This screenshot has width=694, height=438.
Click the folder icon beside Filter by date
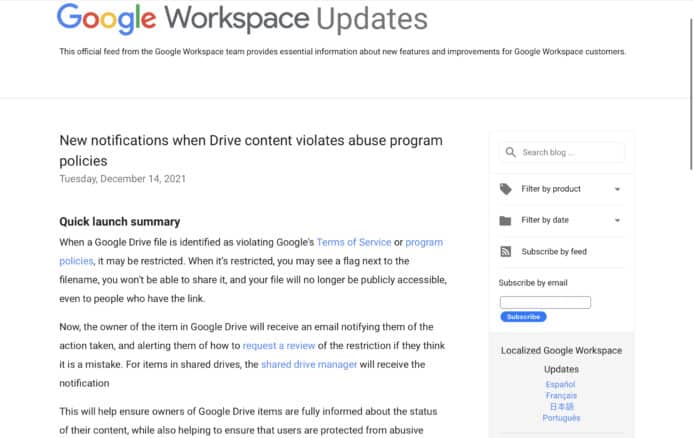[x=506, y=220]
